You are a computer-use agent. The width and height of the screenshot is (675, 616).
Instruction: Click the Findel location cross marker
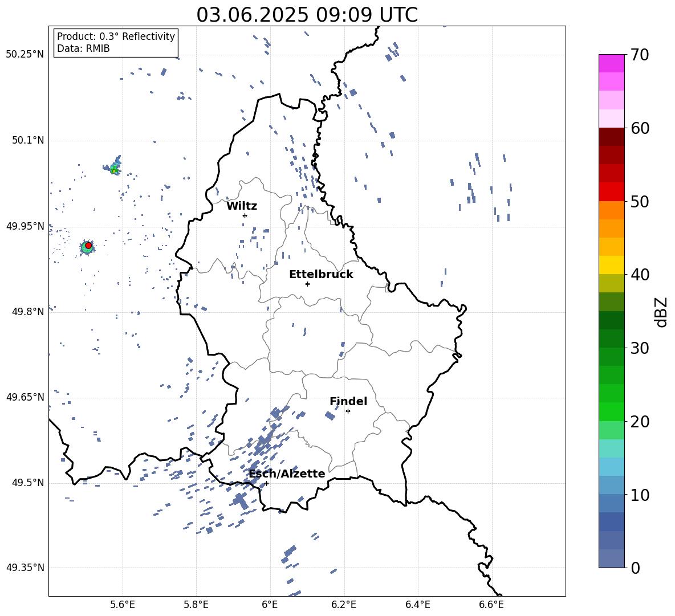[x=348, y=411]
